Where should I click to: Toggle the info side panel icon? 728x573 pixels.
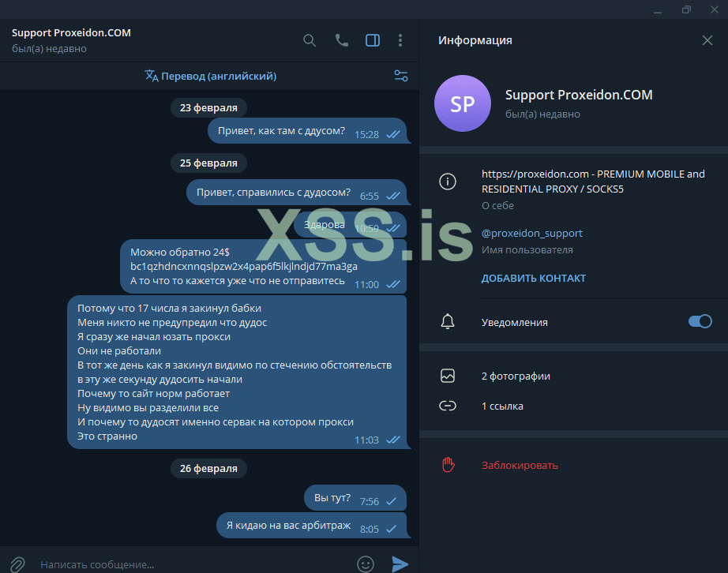pyautogui.click(x=373, y=40)
